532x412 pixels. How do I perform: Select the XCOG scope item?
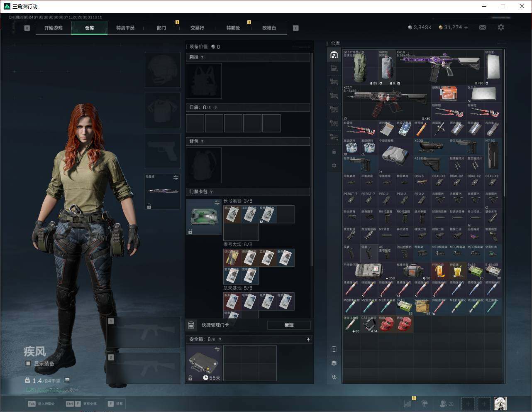point(431,147)
